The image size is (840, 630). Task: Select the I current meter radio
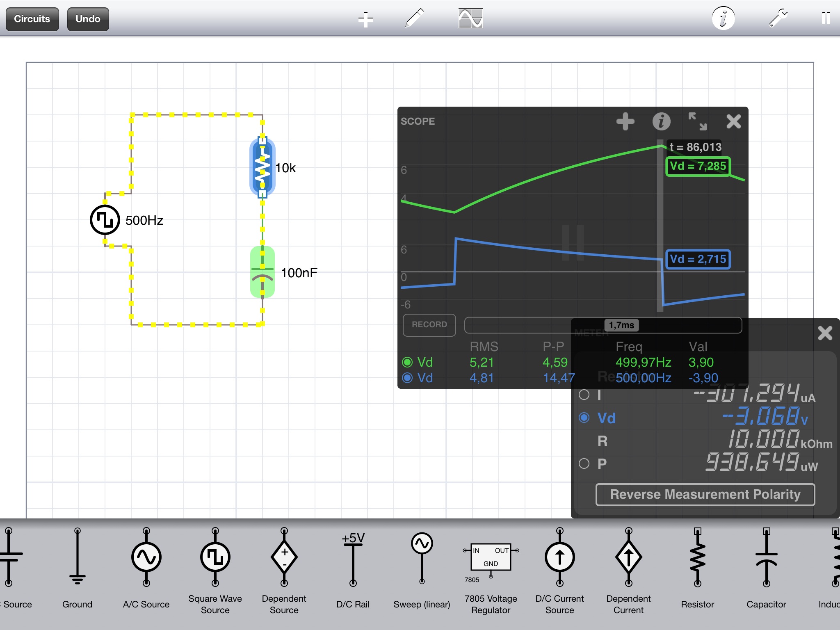coord(584,395)
